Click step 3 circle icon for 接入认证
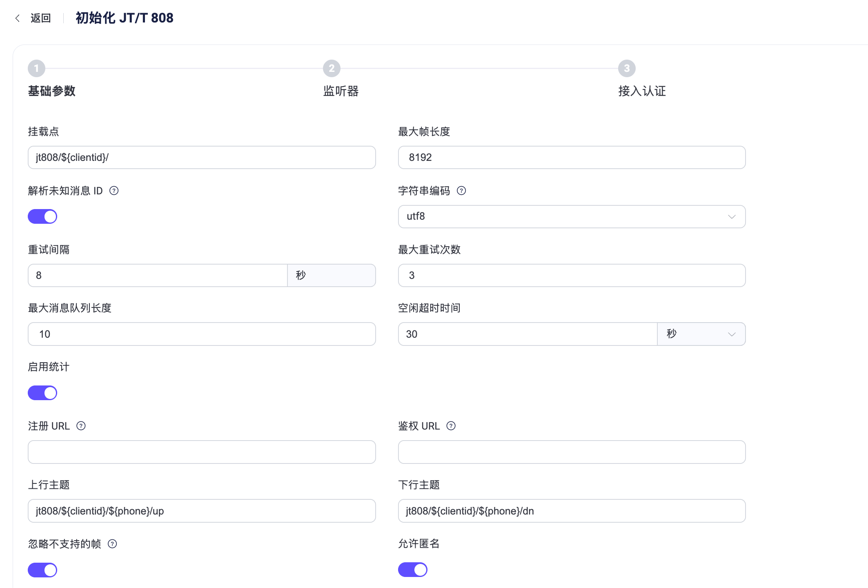 (627, 68)
